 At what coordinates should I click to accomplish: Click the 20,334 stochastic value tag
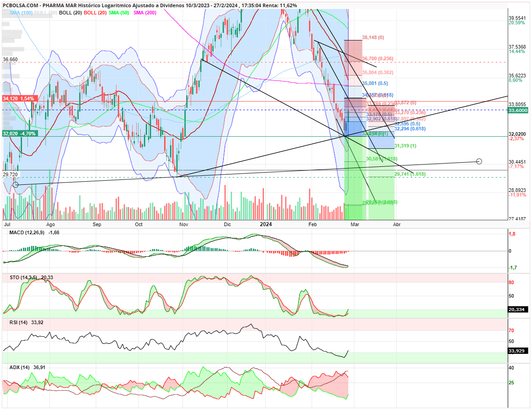518,309
